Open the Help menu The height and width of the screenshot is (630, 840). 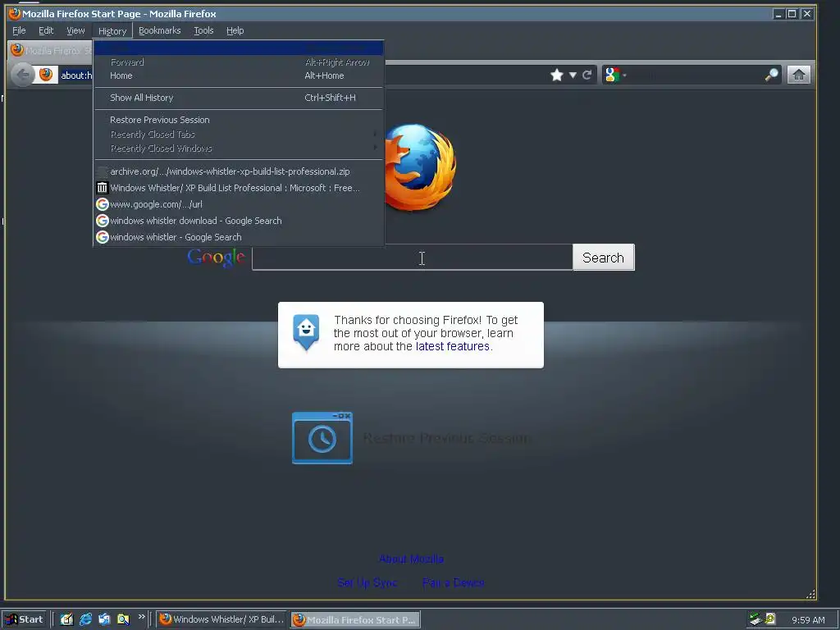(235, 30)
